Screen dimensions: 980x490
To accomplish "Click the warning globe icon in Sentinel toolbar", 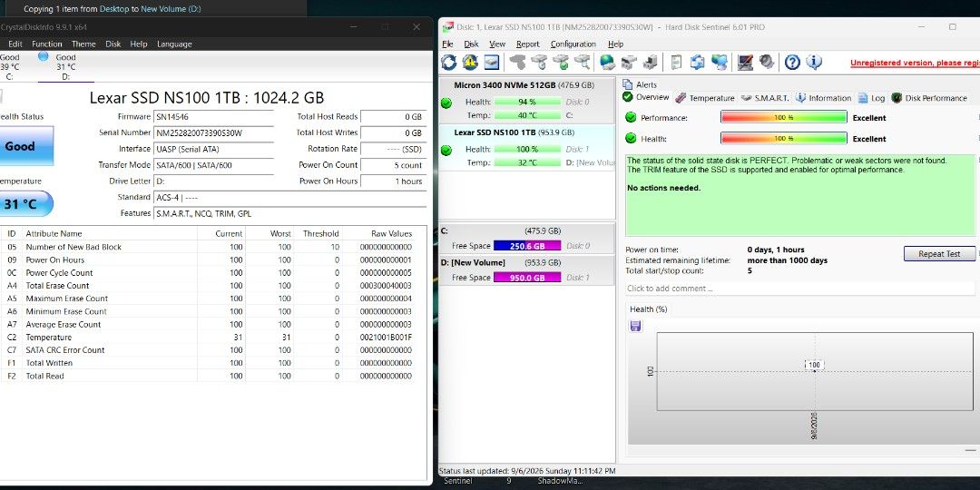I will pyautogui.click(x=470, y=62).
